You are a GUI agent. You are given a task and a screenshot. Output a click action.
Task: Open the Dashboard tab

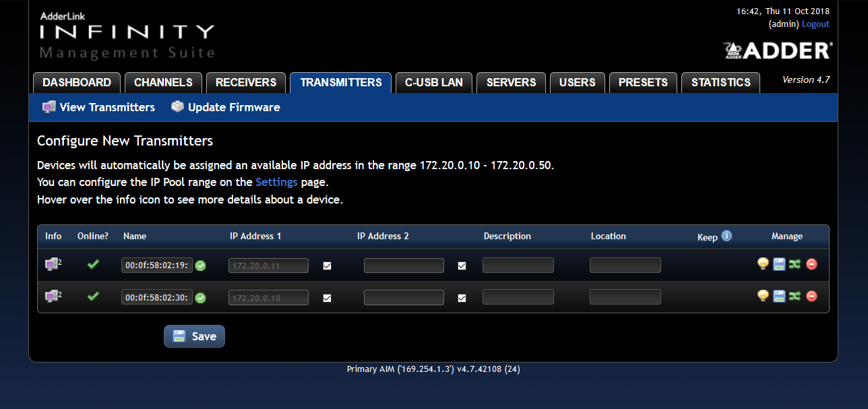pos(77,82)
